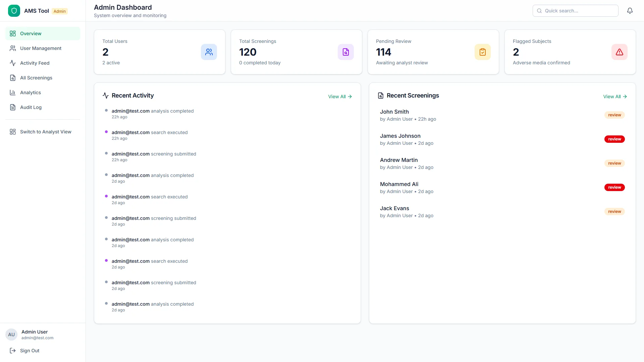
Task: Click the red review badge for Mohammed Ali
Action: (x=614, y=187)
